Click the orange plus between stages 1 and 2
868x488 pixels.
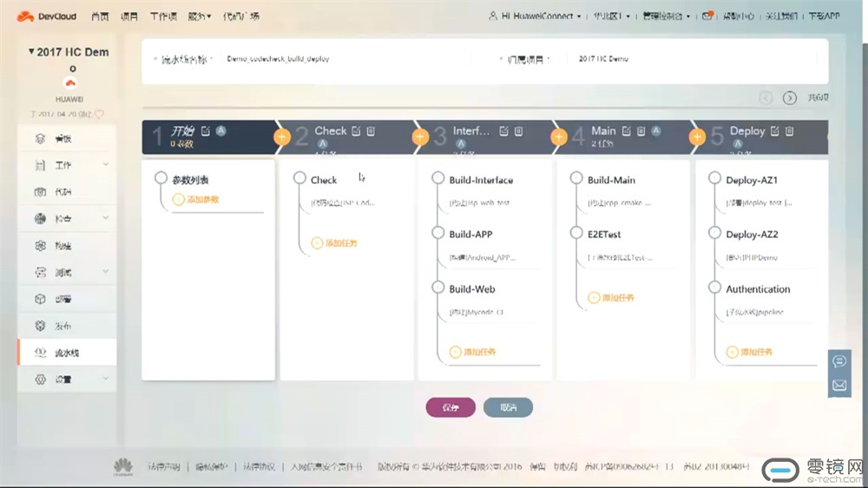click(x=281, y=137)
